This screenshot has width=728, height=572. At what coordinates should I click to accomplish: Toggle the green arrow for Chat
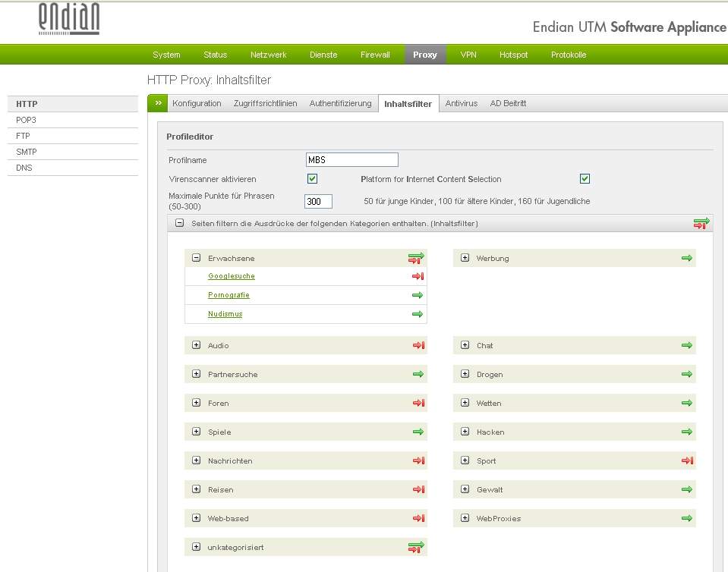(687, 345)
